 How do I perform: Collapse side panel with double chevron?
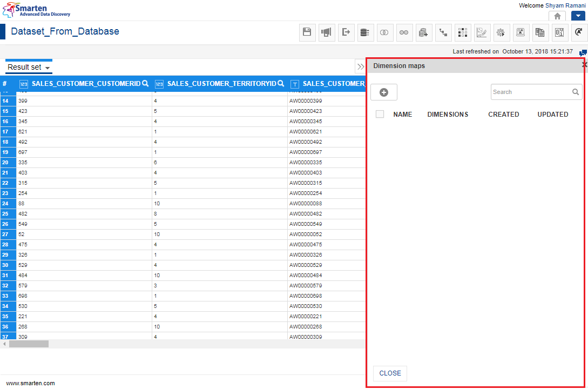[x=360, y=67]
